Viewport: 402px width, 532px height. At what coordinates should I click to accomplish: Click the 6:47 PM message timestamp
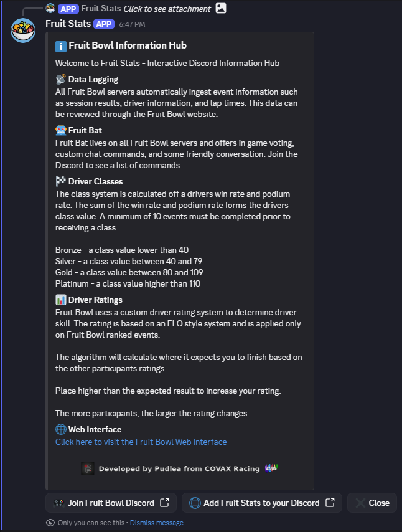click(x=132, y=24)
